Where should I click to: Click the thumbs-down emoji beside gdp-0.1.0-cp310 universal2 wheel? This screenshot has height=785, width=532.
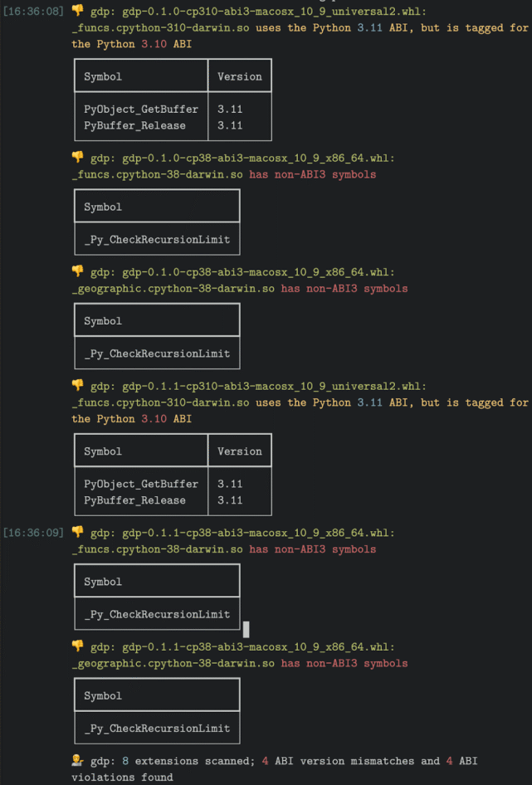(77, 11)
